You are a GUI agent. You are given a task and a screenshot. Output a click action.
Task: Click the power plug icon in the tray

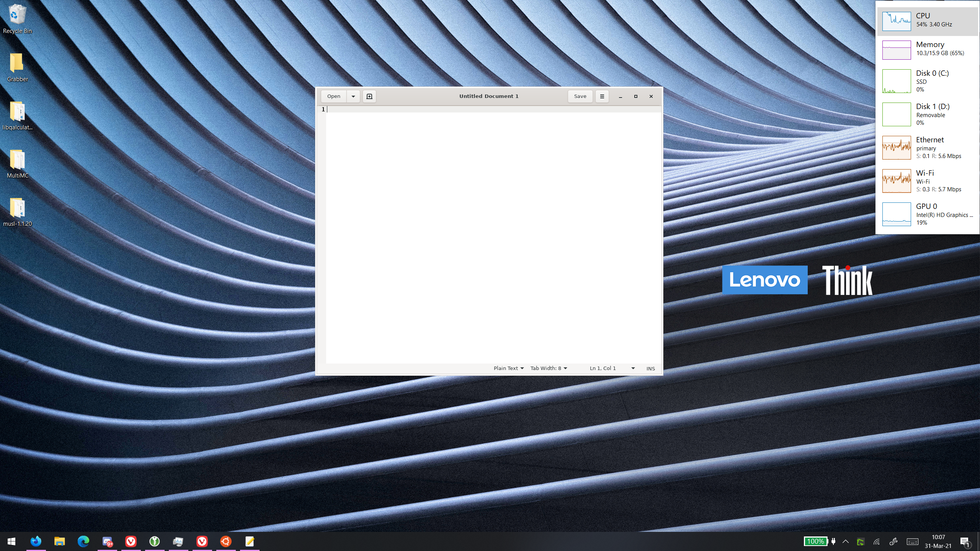[x=833, y=541]
